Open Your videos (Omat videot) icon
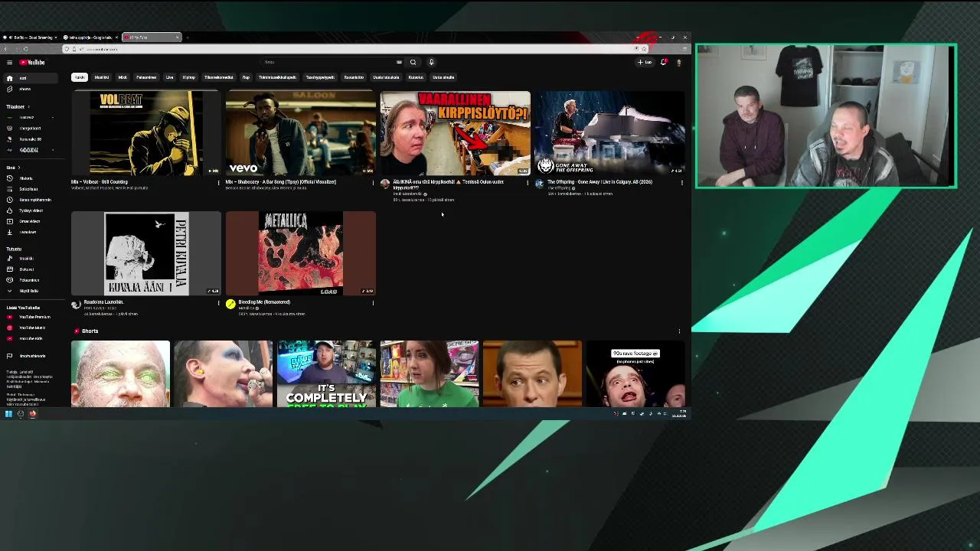Screen dimensions: 980x551 [9, 221]
